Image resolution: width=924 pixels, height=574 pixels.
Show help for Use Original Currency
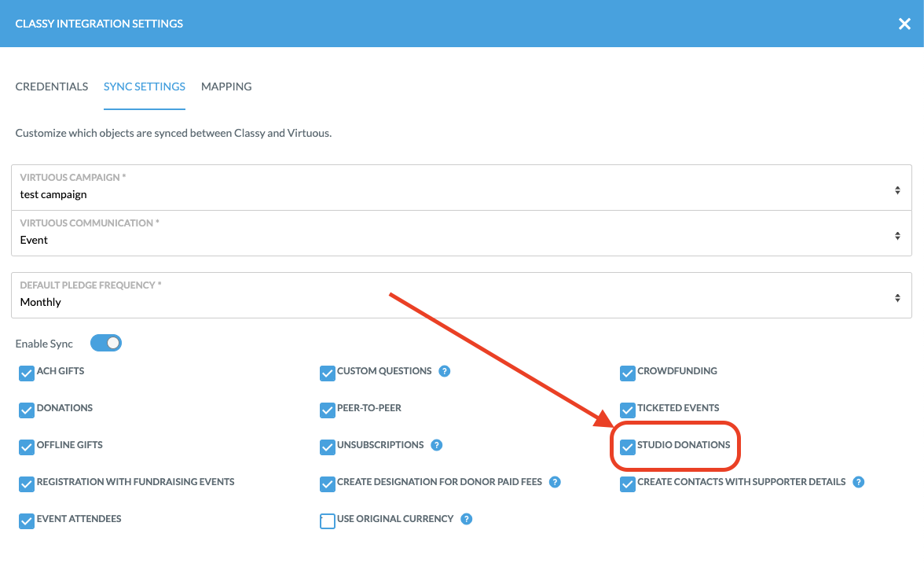pyautogui.click(x=466, y=519)
